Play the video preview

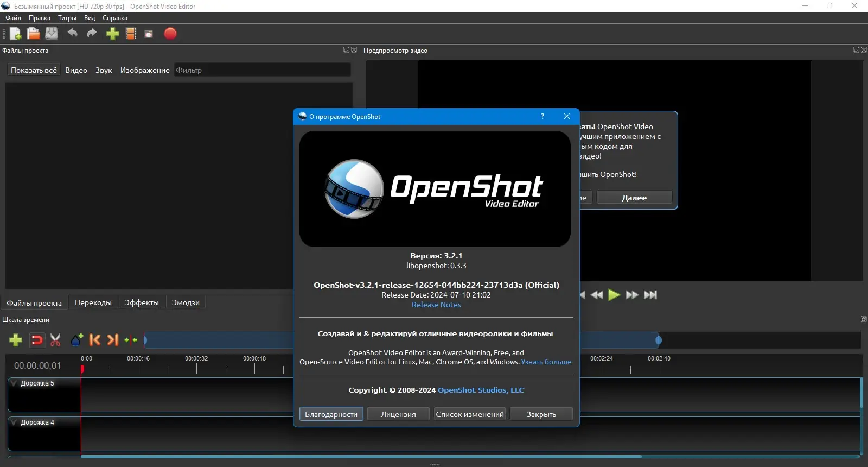[614, 295]
